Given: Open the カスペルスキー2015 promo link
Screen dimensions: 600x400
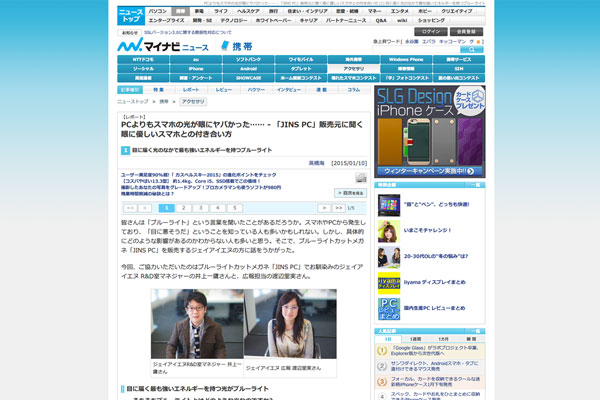Looking at the screenshot, I should coord(199,175).
